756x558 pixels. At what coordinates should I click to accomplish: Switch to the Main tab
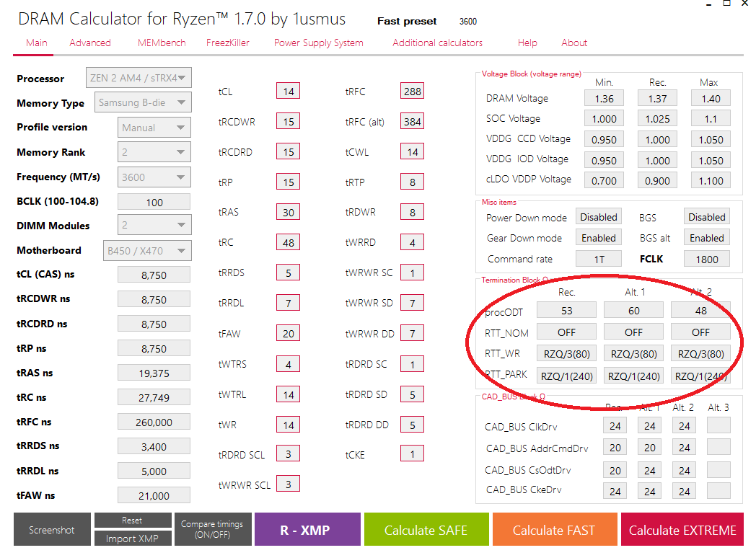(37, 43)
